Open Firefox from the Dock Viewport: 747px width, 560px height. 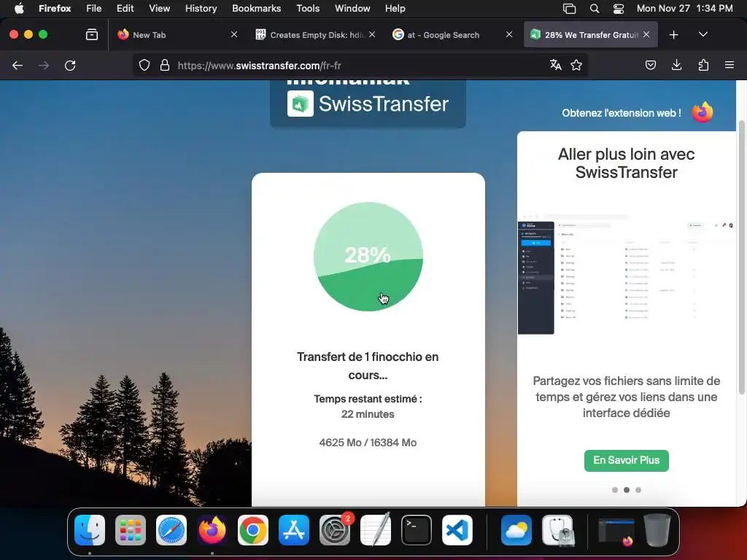tap(212, 530)
